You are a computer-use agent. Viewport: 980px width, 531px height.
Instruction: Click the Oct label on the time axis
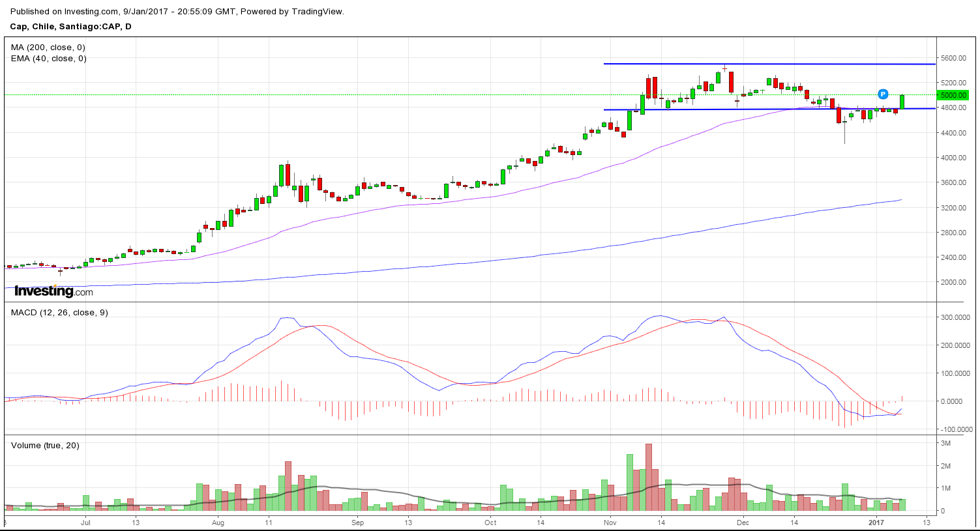(x=490, y=523)
